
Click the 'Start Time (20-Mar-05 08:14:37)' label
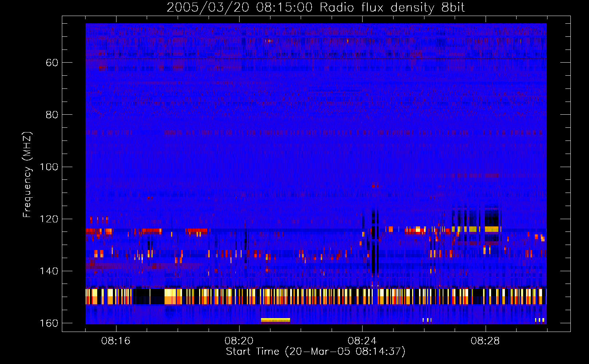(316, 352)
